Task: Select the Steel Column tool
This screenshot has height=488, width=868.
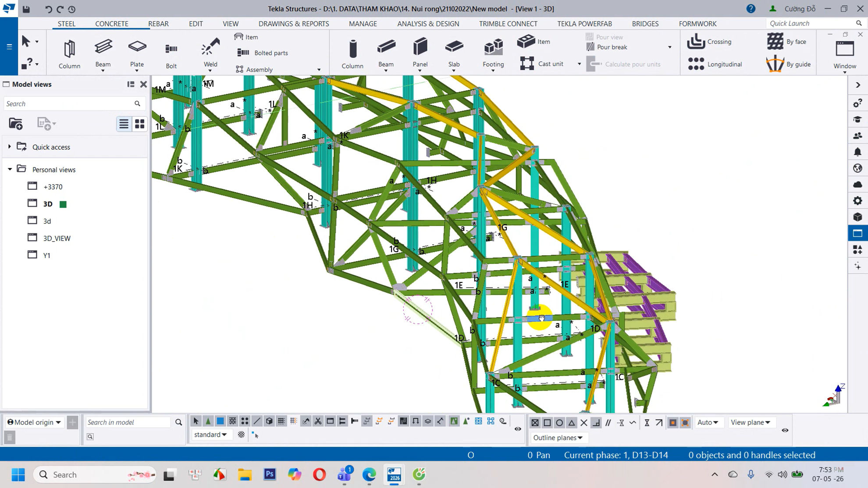Action: tap(69, 53)
